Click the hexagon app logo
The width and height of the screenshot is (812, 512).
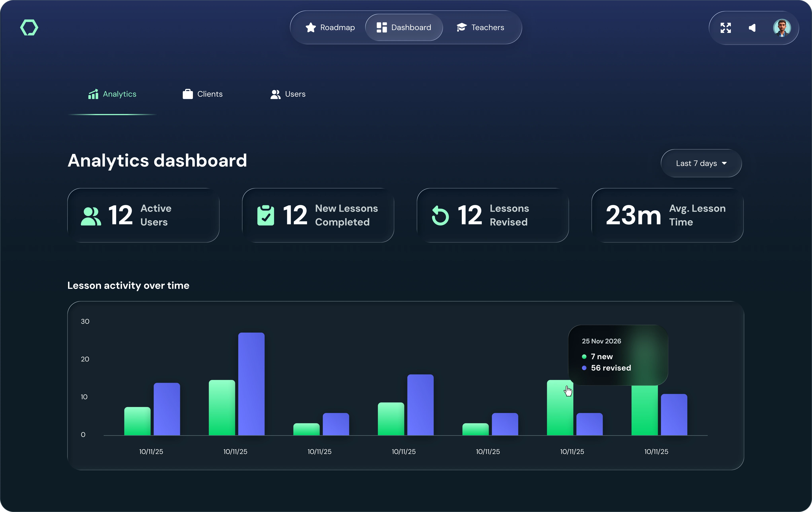(x=29, y=27)
